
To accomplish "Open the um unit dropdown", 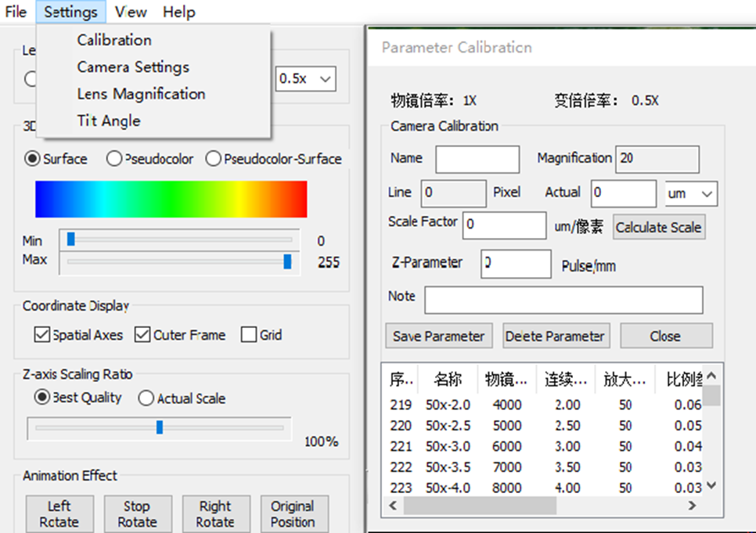I will point(691,194).
